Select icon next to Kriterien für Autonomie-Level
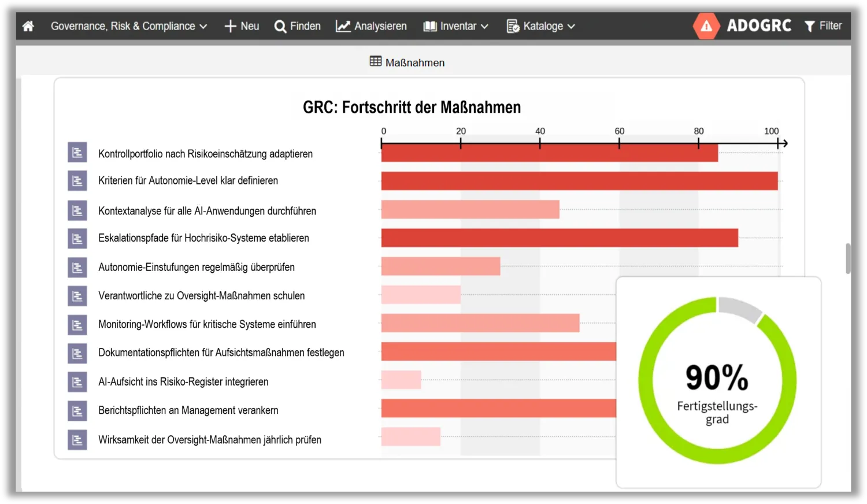 coord(77,180)
